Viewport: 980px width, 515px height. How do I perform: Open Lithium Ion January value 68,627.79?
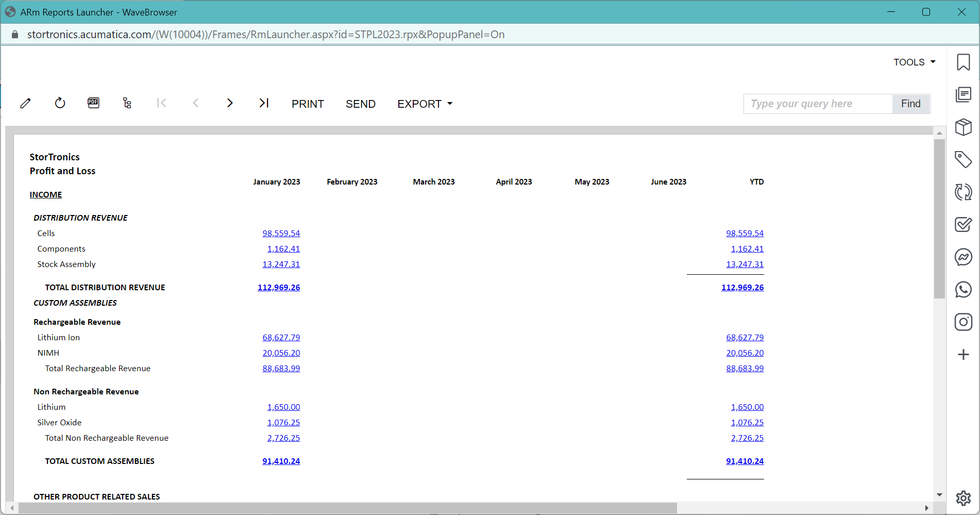click(281, 337)
